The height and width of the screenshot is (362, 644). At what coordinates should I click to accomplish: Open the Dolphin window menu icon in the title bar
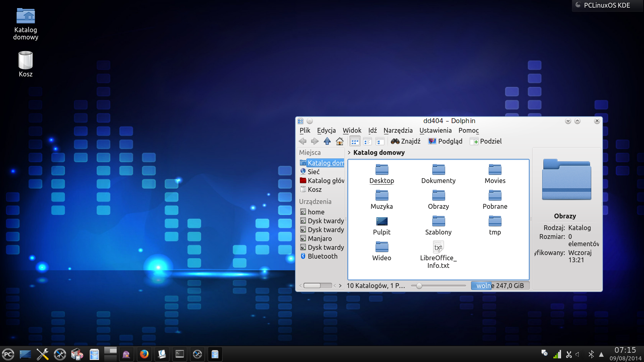click(x=300, y=121)
